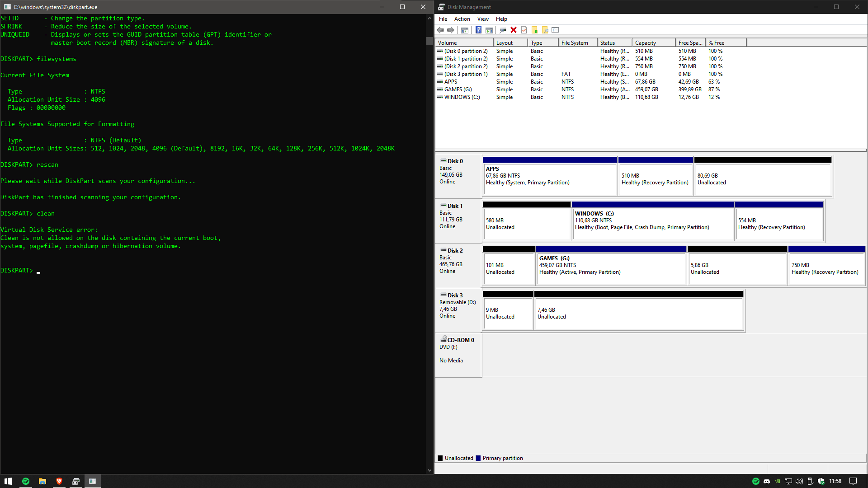
Task: Sort by the Capacity column header
Action: [654, 43]
